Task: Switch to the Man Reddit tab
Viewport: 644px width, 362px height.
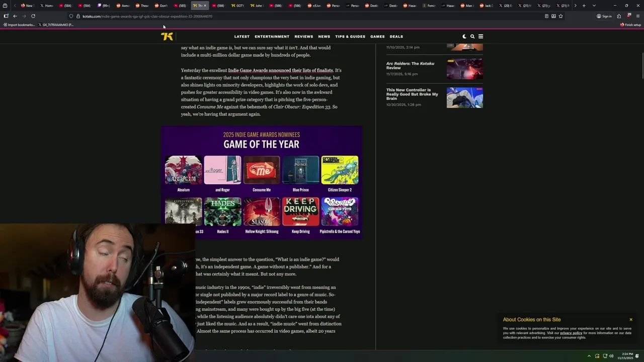Action: [467, 6]
